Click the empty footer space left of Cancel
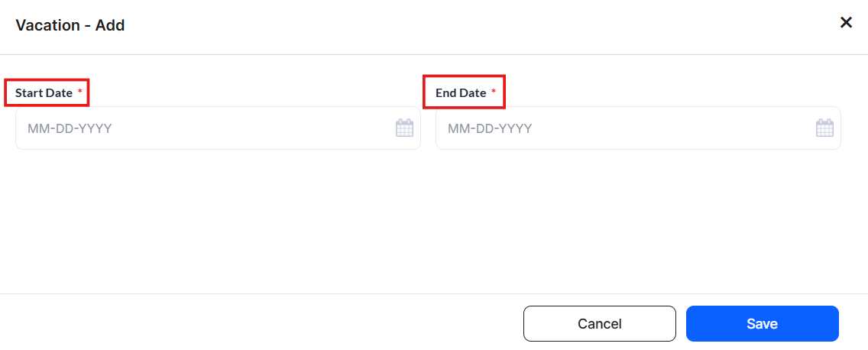The image size is (868, 350). click(261, 323)
